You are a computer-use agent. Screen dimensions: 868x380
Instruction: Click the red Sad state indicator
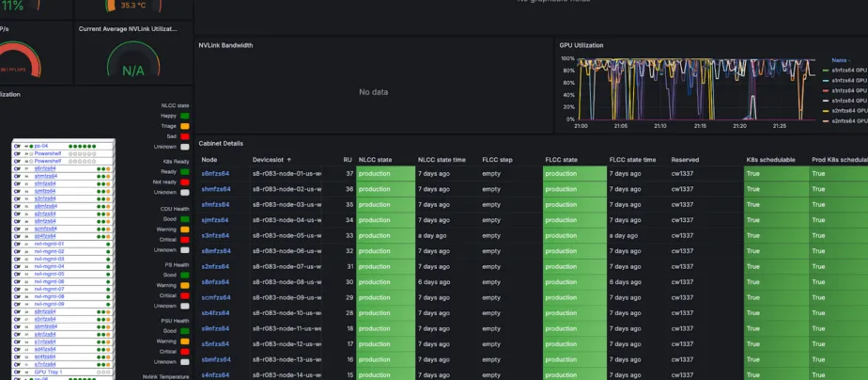[185, 136]
